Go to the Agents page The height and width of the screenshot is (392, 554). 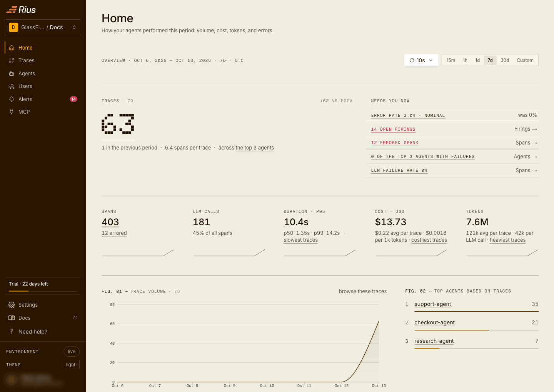(x=43, y=73)
